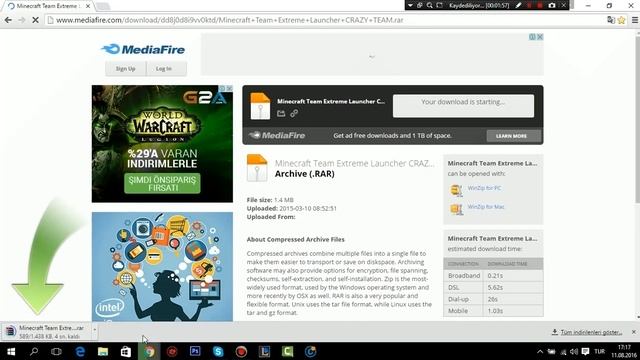Click the taskbar clock showing 17:17
This screenshot has height=360, width=640.
[624, 351]
